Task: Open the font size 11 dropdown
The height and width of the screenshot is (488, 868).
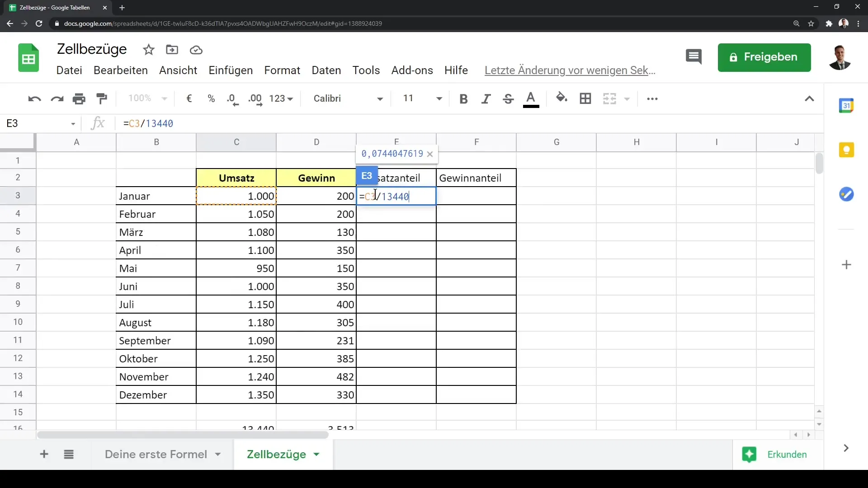Action: (x=422, y=99)
